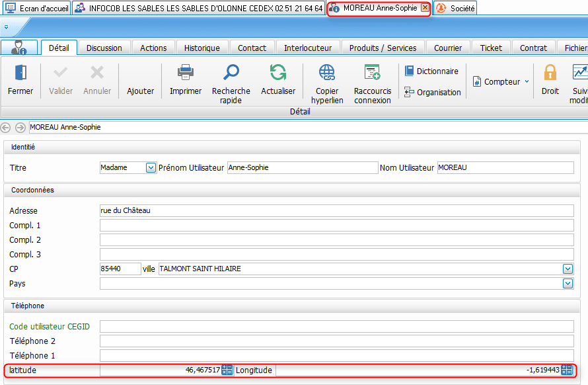The image size is (588, 385).
Task: Open calculator beside latitude field
Action: [227, 370]
